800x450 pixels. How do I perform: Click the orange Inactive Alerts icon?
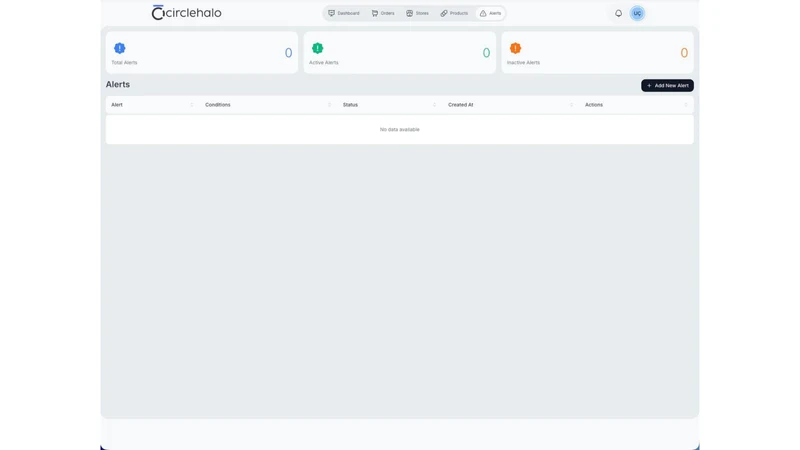[515, 48]
